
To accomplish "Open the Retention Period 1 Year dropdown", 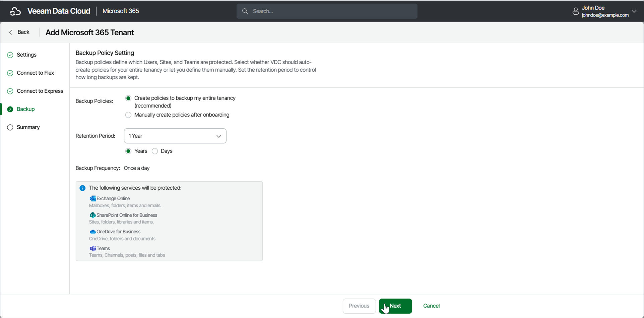I will pos(175,136).
